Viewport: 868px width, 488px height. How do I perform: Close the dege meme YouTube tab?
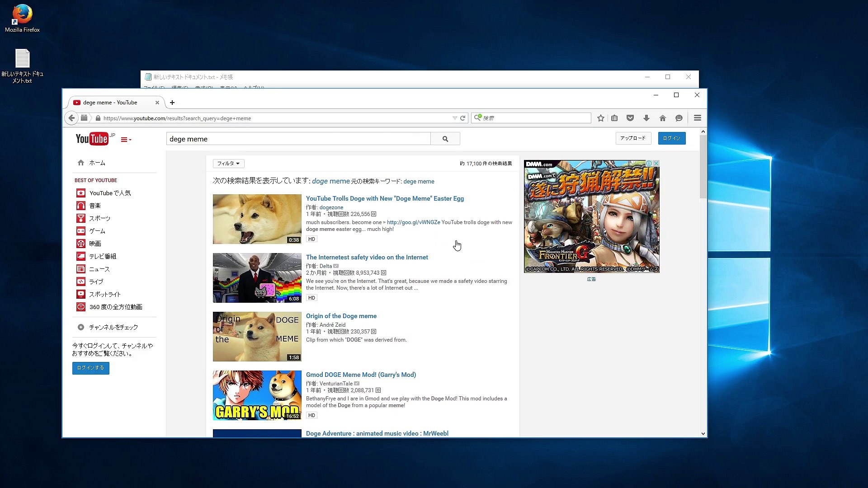pos(157,103)
